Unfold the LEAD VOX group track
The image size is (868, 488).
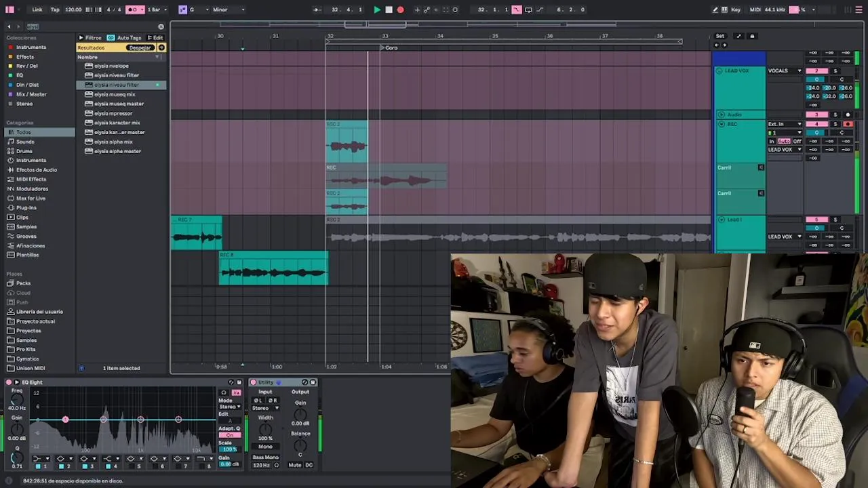click(720, 70)
